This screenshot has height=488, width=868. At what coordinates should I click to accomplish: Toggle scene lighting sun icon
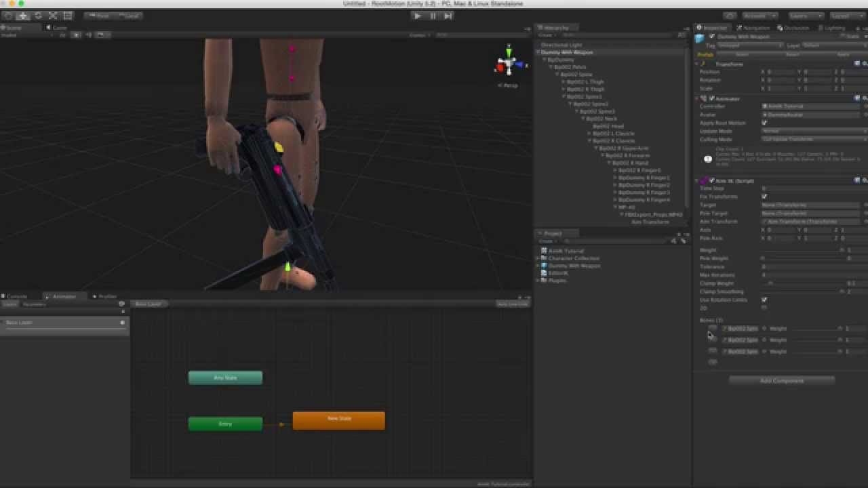(x=76, y=35)
